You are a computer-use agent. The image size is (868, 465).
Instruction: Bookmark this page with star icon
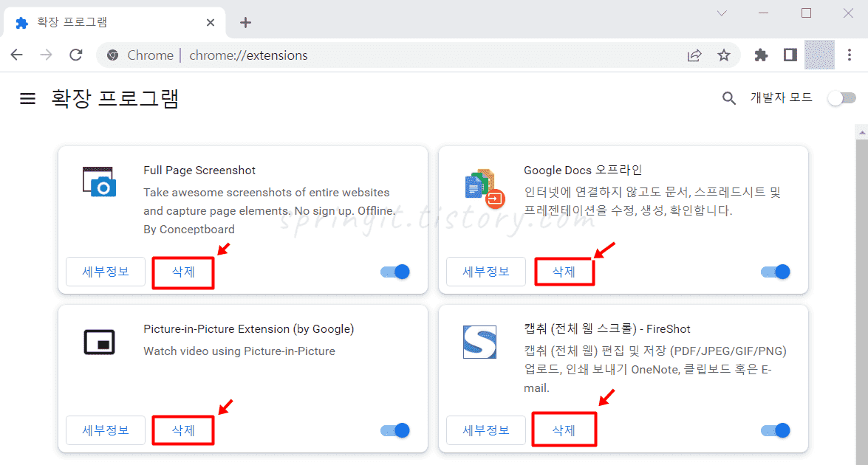tap(724, 55)
